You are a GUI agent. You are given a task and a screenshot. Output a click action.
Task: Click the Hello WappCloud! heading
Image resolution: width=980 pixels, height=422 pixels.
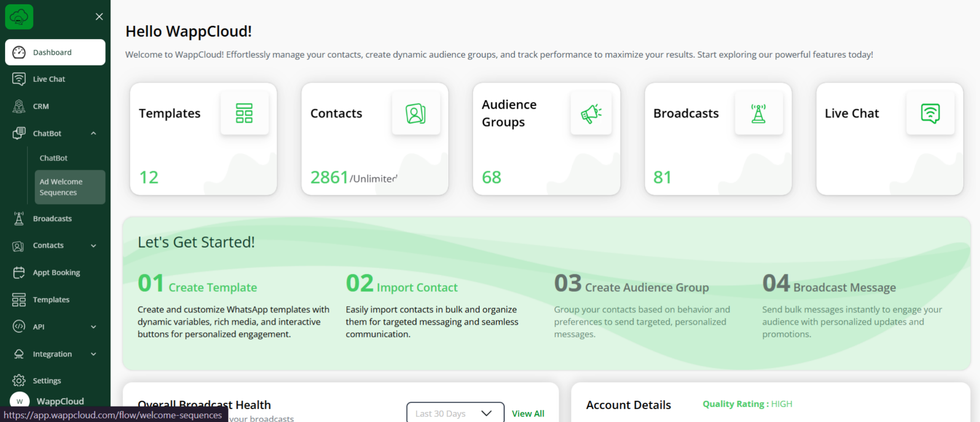pos(188,31)
